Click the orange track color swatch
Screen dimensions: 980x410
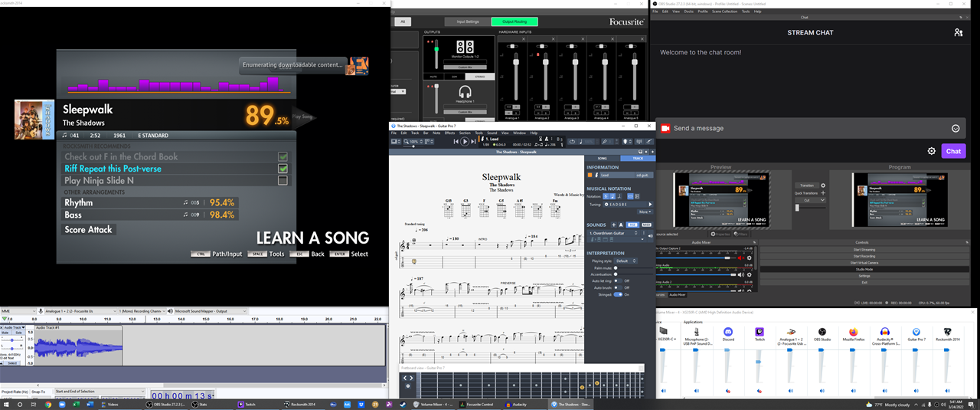pos(590,175)
